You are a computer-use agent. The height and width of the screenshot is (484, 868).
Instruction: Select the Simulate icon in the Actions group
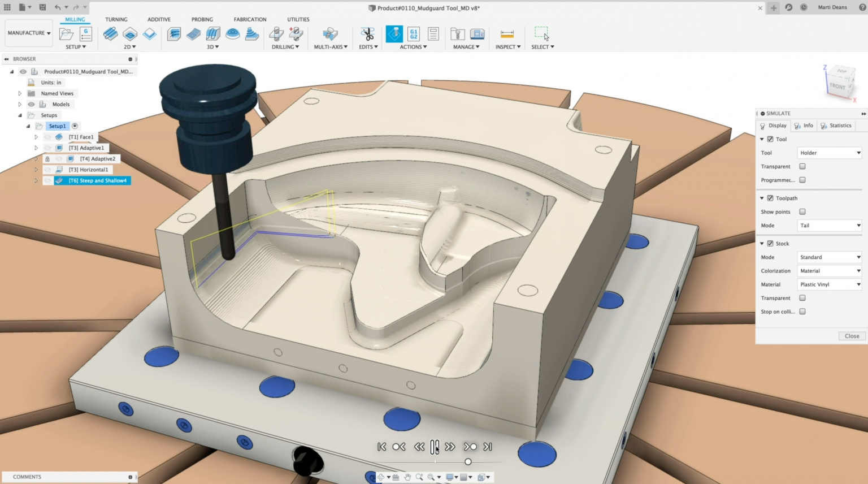pos(394,33)
